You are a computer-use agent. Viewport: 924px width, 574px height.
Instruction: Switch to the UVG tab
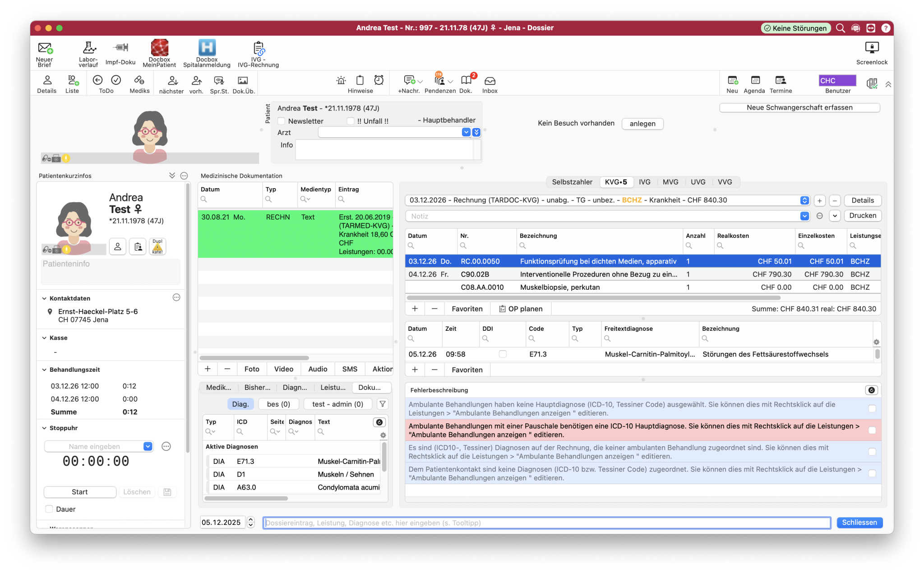pyautogui.click(x=698, y=182)
